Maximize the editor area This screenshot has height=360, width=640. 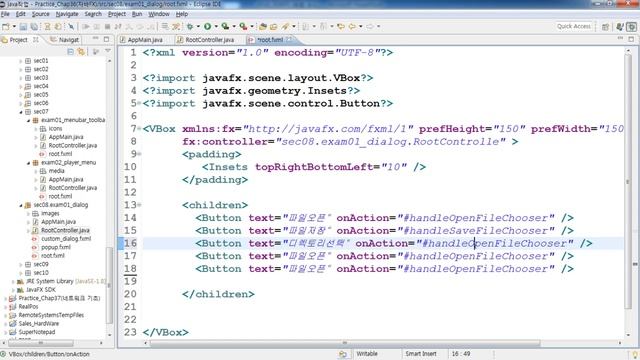click(631, 39)
